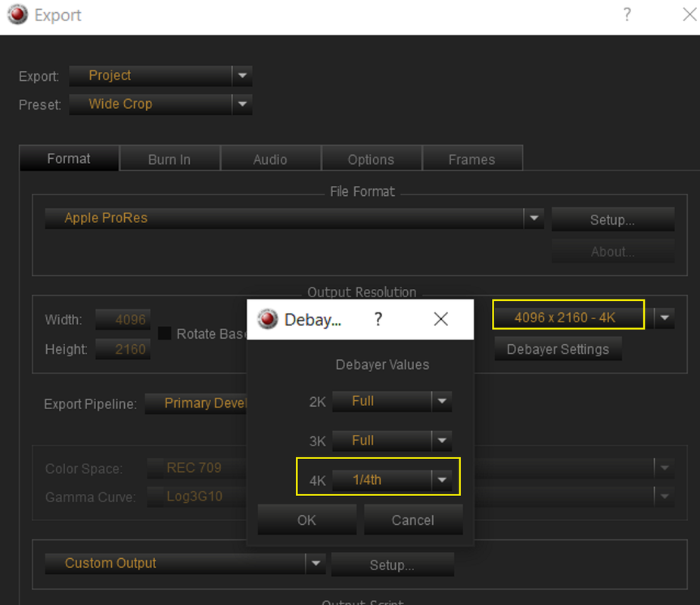This screenshot has height=605, width=700.
Task: Expand the Custom Output dropdown arrow
Action: tap(316, 563)
